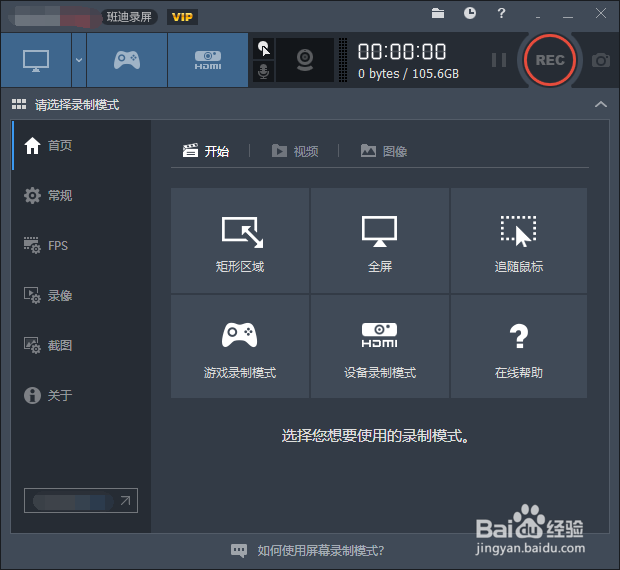Switch to 开始 tab
Viewport: 620px width, 570px height.
206,151
